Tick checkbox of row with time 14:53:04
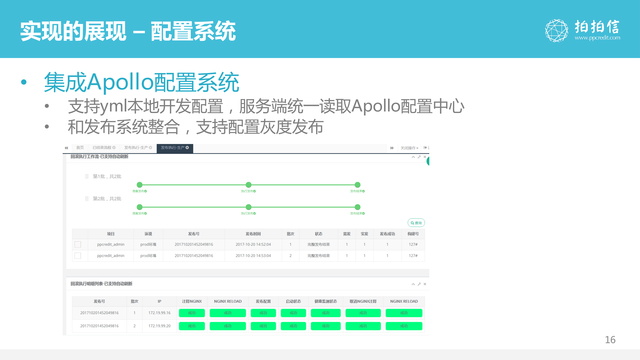 (78, 256)
